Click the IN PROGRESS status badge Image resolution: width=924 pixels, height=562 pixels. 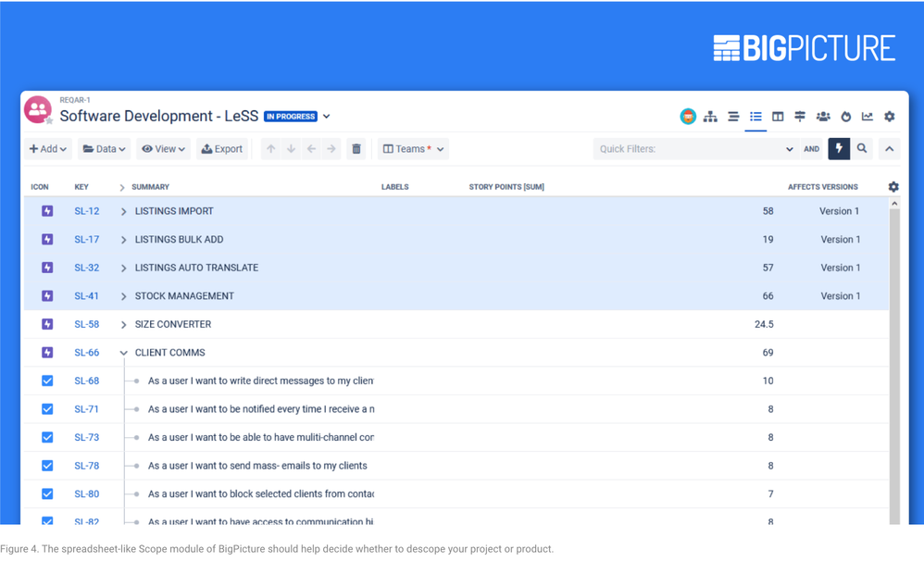[x=291, y=117]
